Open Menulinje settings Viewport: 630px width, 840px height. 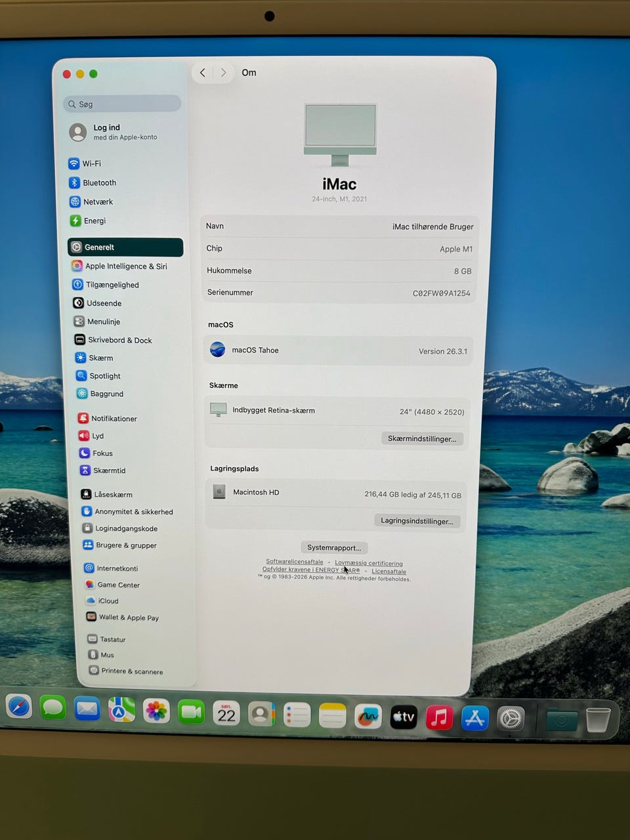pos(97,322)
